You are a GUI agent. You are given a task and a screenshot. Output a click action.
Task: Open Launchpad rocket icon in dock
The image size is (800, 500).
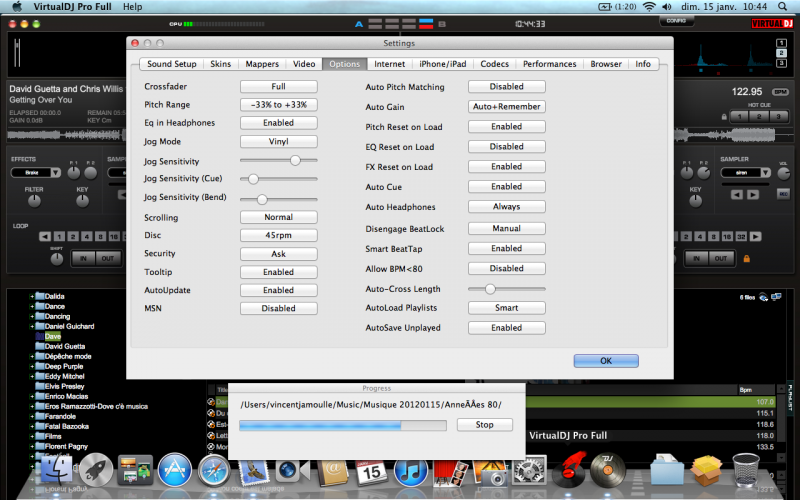[95, 469]
